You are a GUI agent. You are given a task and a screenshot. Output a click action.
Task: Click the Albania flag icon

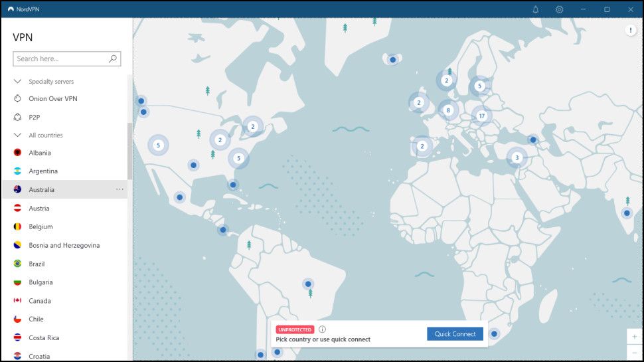[x=17, y=153]
